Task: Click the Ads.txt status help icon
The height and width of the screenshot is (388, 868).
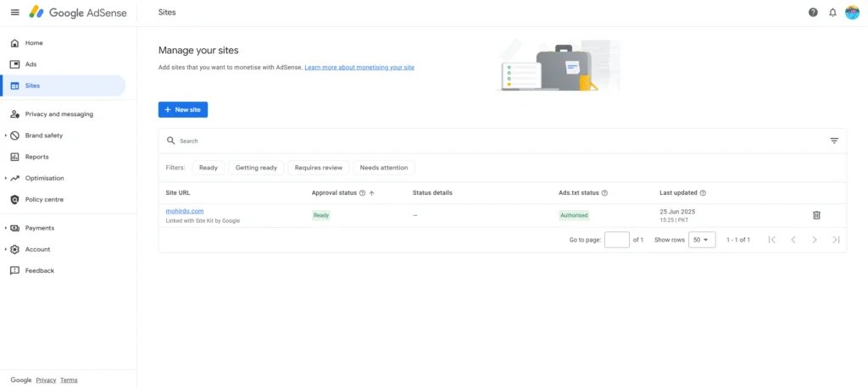Action: [x=604, y=193]
